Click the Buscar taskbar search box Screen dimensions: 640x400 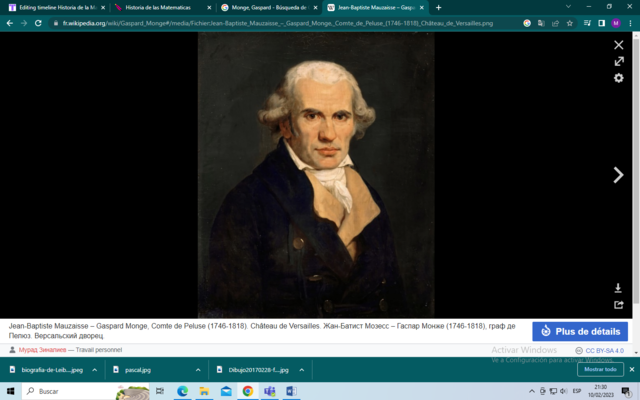coord(86,391)
